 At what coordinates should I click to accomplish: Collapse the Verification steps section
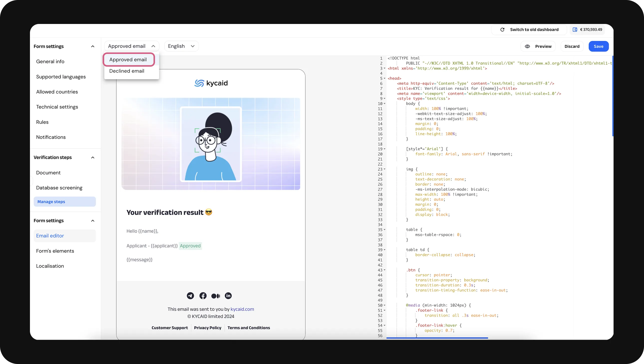(93, 158)
